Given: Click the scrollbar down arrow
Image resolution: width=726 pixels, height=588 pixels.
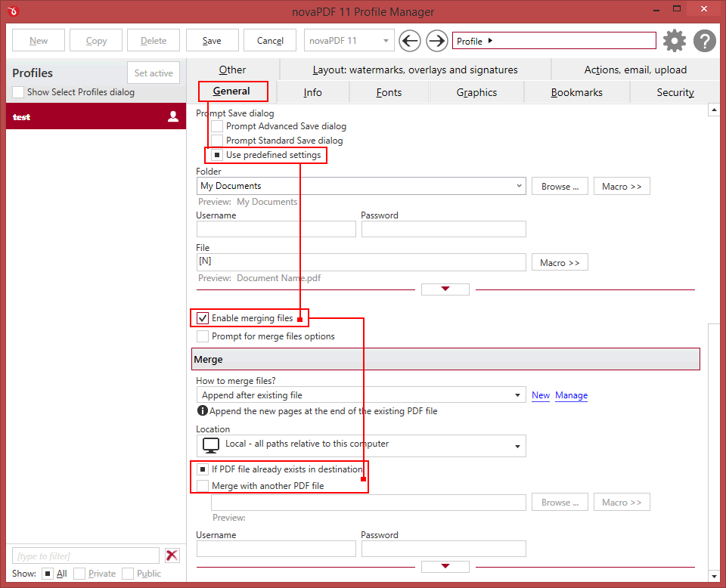Looking at the screenshot, I should click(713, 576).
